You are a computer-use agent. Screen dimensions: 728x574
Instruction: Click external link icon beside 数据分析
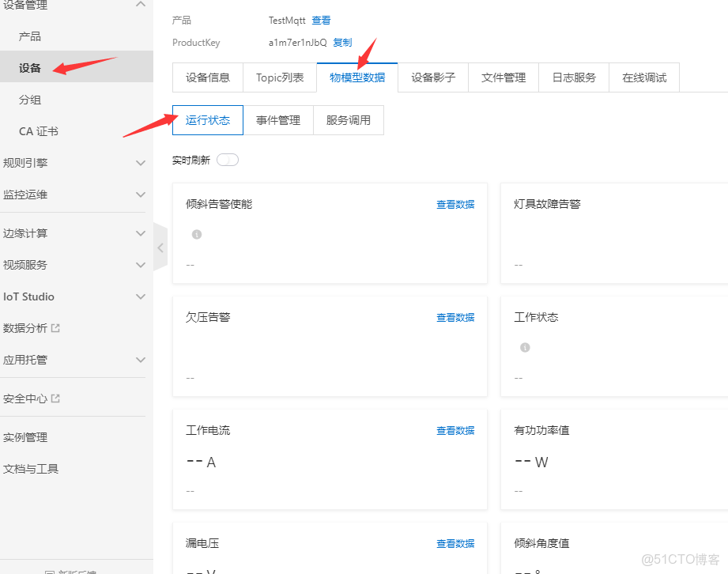click(x=55, y=328)
